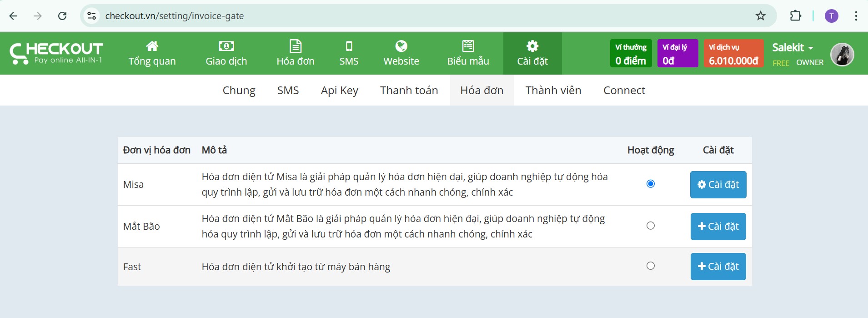Open Chrome three-dot menu

856,16
